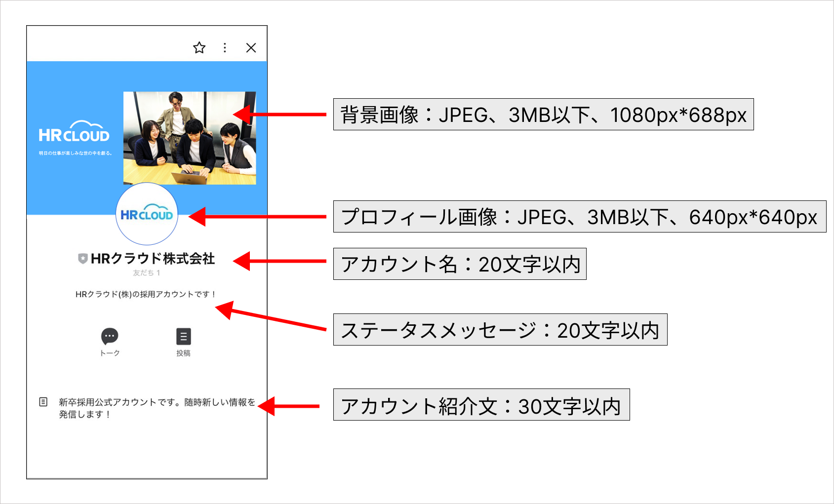834x504 pixels.
Task: Open the team photo in the background banner
Action: coord(190,138)
